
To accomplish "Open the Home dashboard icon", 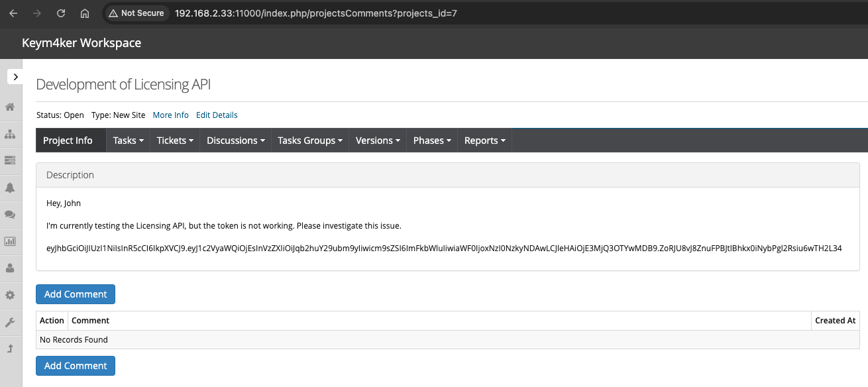I will (11, 107).
